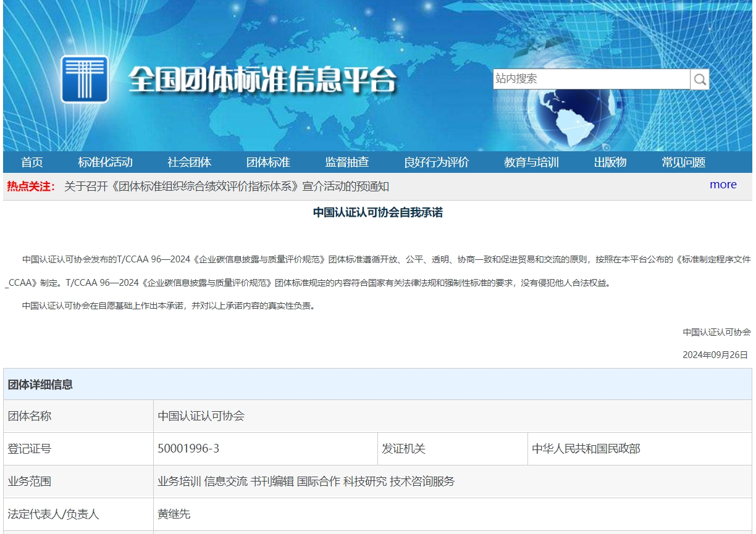The width and height of the screenshot is (756, 534).
Task: Focus the 站内搜索 search field
Action: pos(590,79)
